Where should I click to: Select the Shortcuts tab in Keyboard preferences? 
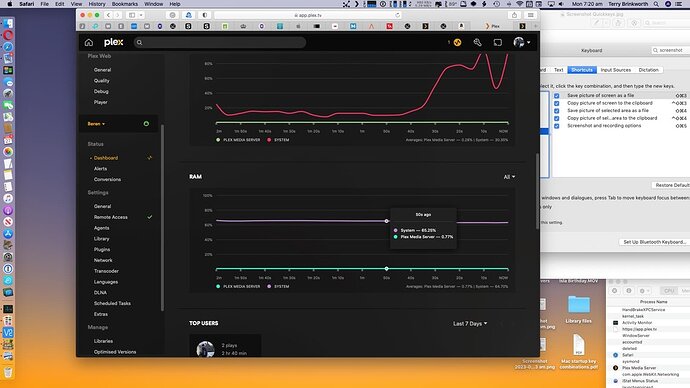tap(582, 70)
